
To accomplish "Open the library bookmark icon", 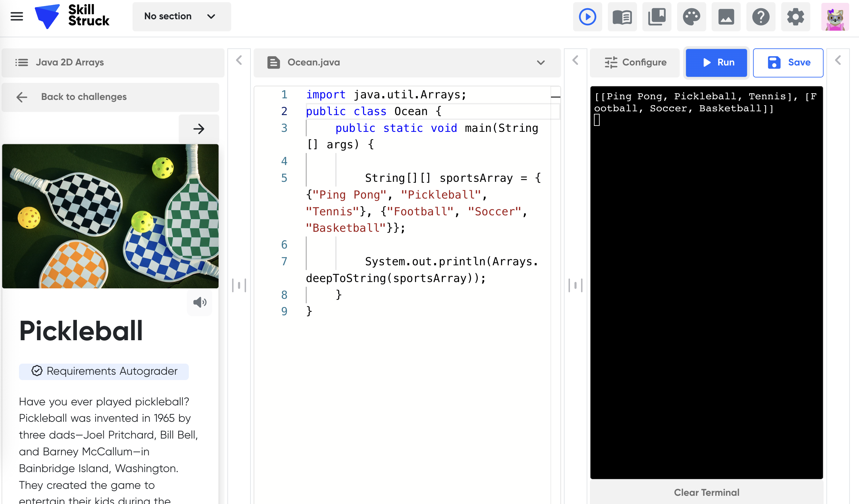I will [657, 17].
